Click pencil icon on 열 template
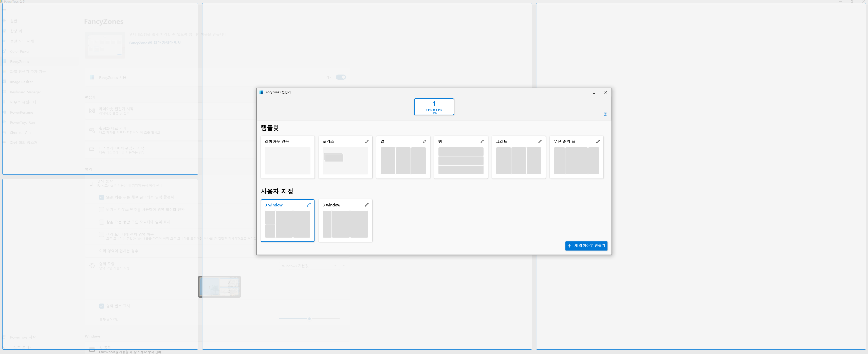868x355 pixels. click(424, 141)
